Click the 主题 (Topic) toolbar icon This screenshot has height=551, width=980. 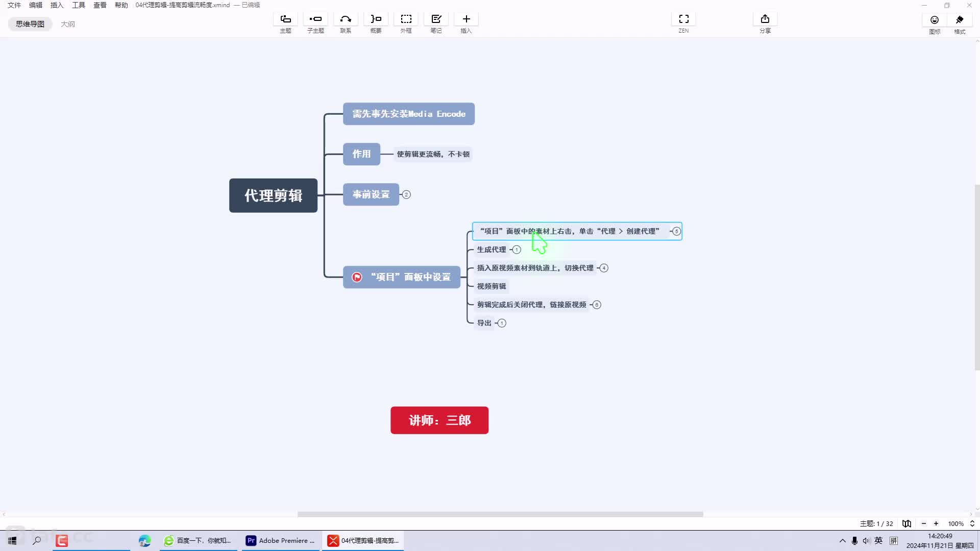click(285, 19)
